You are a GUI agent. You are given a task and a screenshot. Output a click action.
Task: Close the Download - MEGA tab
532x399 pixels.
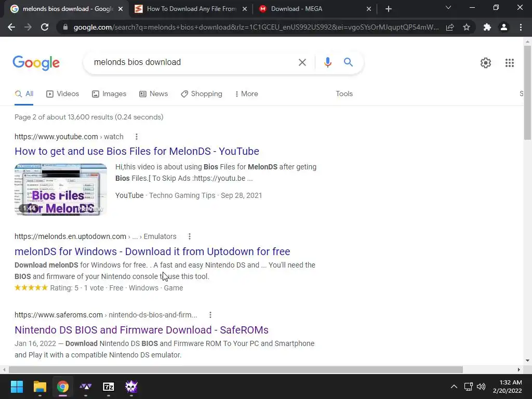pos(369,9)
